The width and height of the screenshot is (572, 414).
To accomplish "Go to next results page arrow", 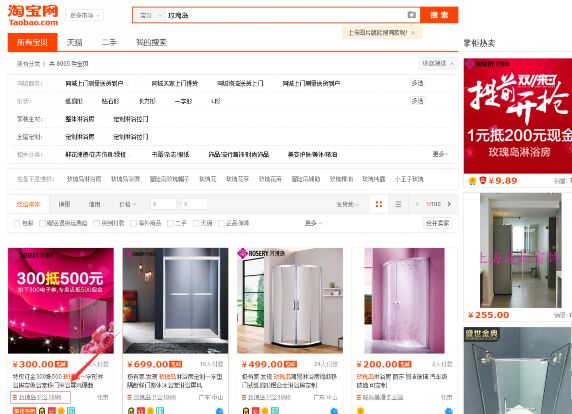I will pyautogui.click(x=449, y=204).
